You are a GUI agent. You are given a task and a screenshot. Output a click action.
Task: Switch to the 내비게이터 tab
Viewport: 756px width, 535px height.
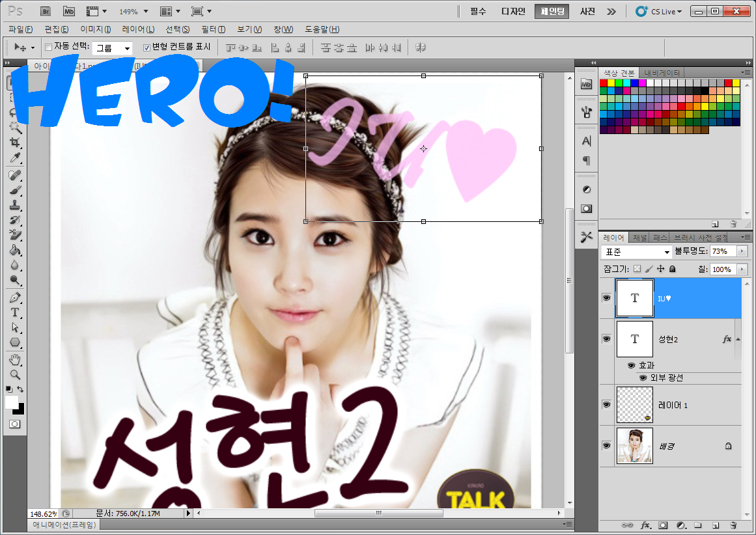tap(662, 73)
